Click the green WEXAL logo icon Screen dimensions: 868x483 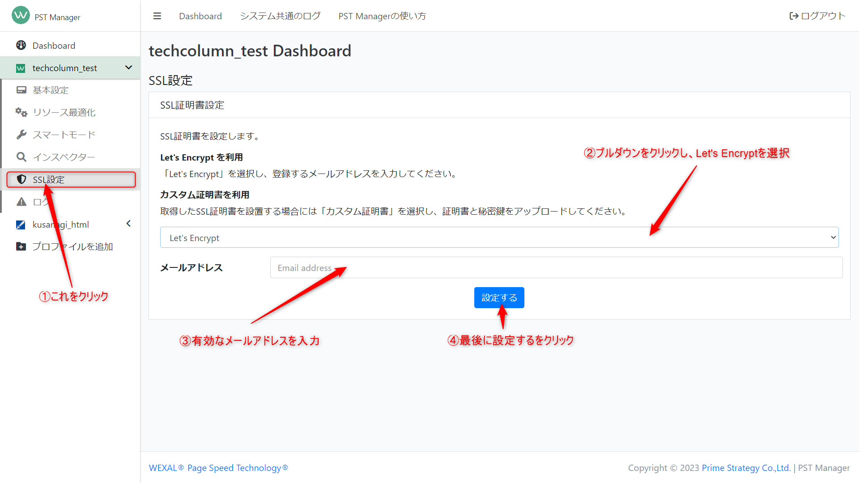21,15
